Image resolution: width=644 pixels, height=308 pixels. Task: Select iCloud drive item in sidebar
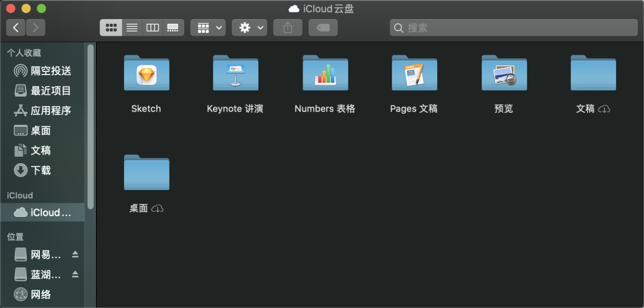43,212
